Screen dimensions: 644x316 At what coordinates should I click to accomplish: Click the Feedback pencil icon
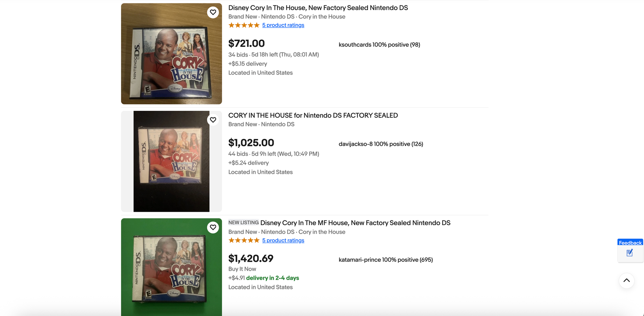point(629,253)
